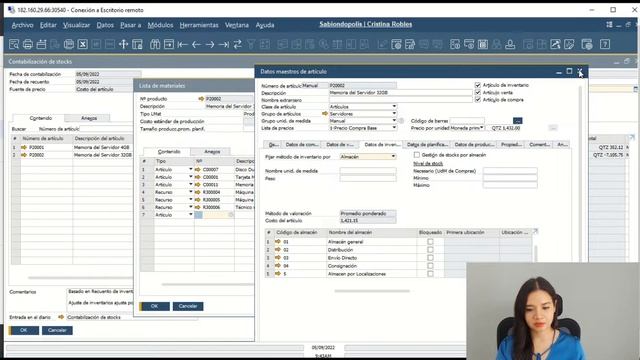This screenshot has width=640, height=360.
Task: Open Lista de precios dropdown
Action: click(x=394, y=128)
